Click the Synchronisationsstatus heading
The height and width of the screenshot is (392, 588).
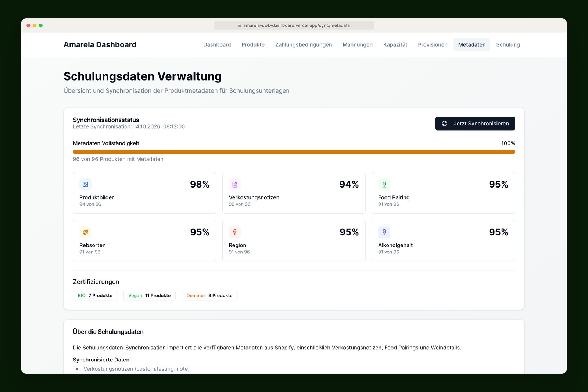pyautogui.click(x=106, y=120)
